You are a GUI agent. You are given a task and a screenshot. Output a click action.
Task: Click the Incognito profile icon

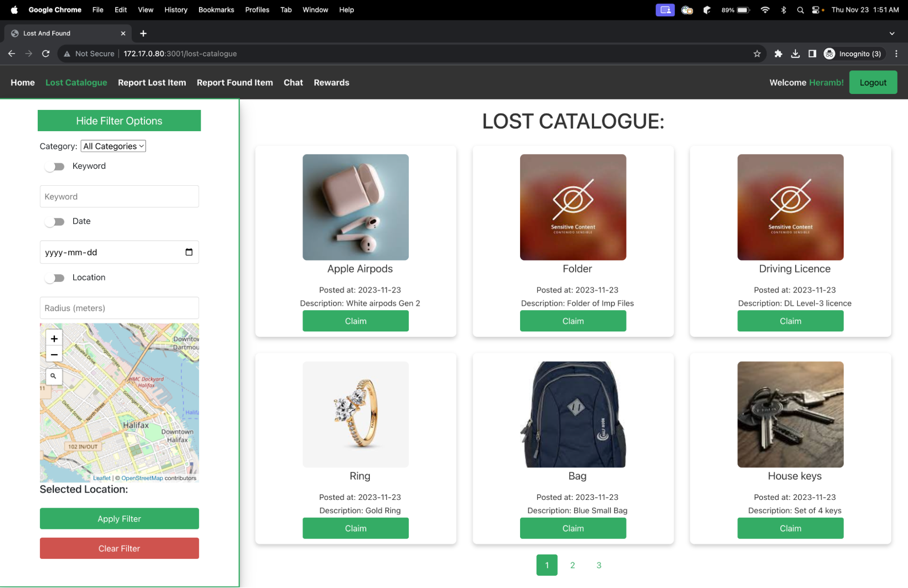click(x=829, y=54)
